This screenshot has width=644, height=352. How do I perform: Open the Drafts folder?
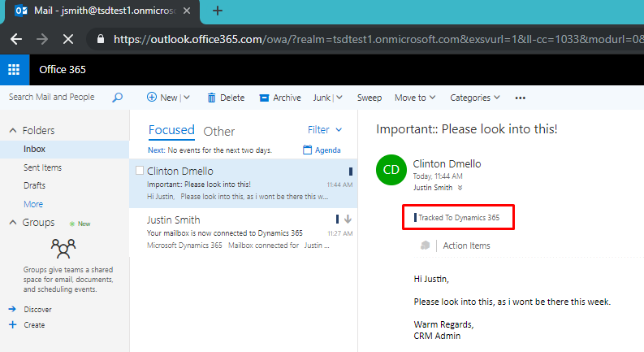click(x=34, y=185)
